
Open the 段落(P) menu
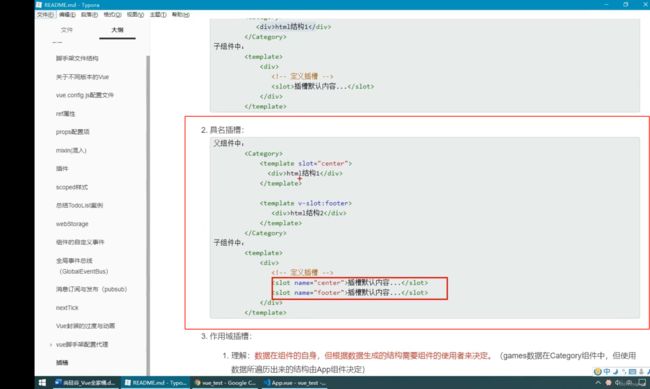coord(89,15)
